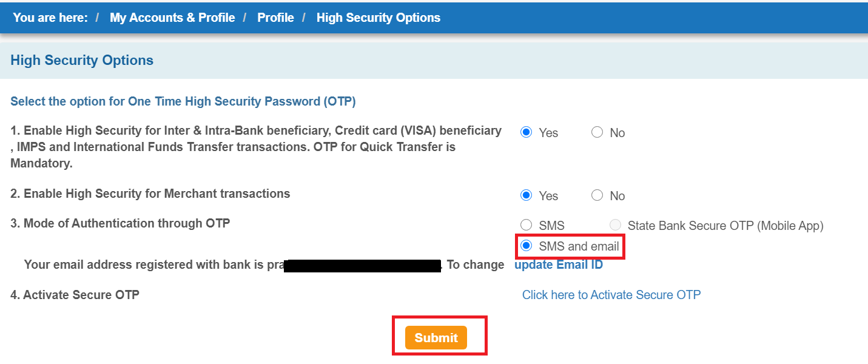Click the OTP selection instruction text
Image resolution: width=868 pixels, height=364 pixels.
pos(182,101)
